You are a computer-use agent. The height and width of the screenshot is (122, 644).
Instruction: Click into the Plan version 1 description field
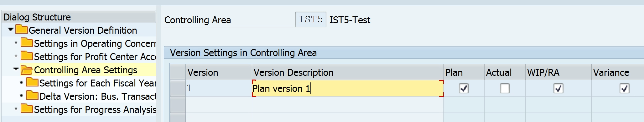348,88
